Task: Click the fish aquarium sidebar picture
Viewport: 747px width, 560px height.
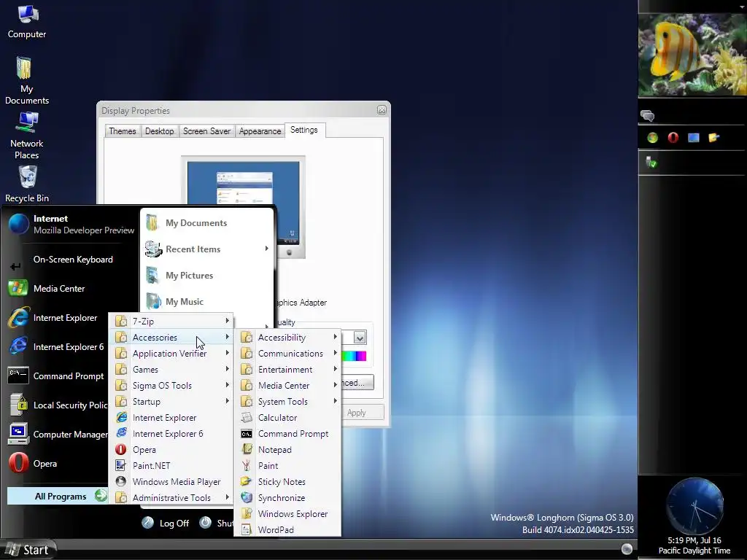Action: [693, 55]
